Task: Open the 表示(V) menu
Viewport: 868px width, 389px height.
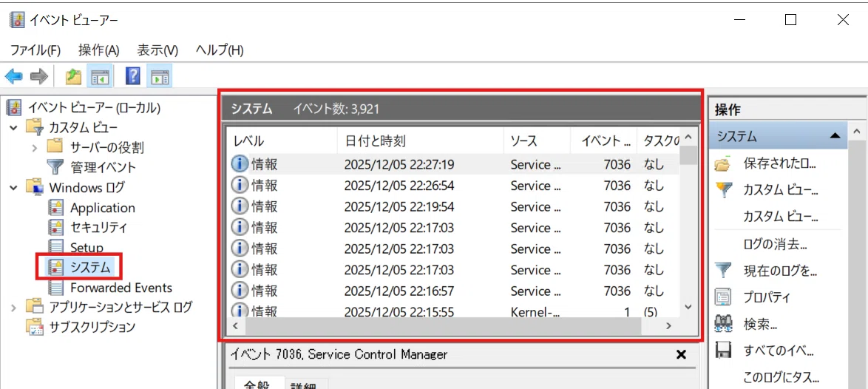Action: pos(157,50)
